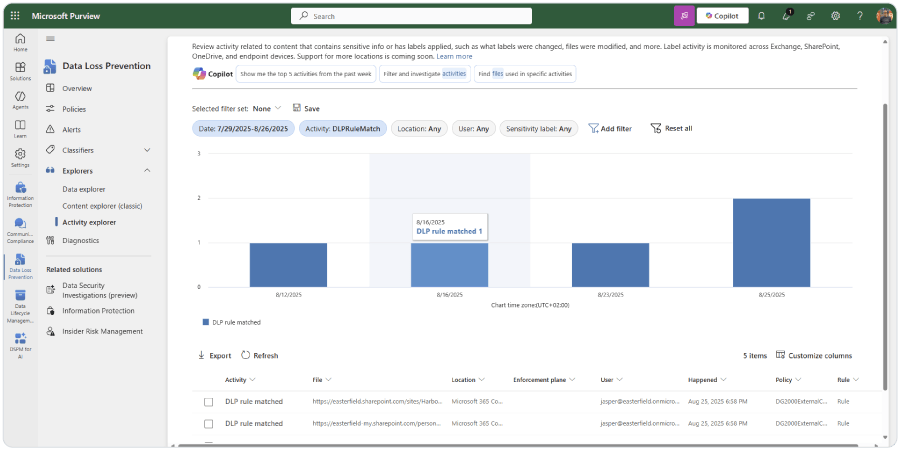Select Find files used in activities prompt
This screenshot has width=900, height=452.
click(525, 74)
